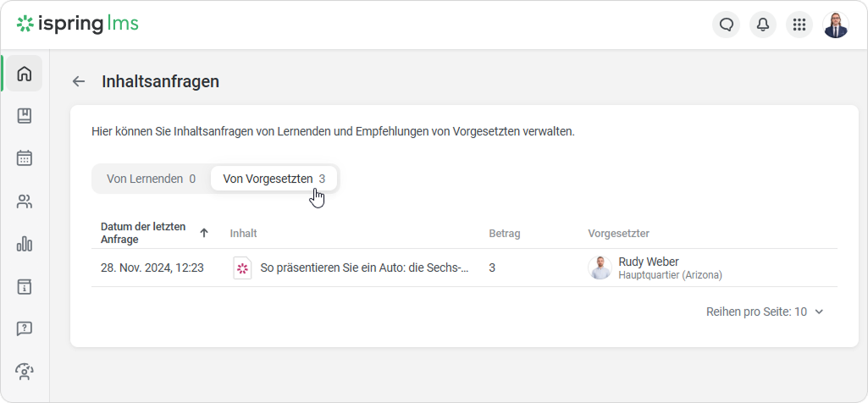Open the course catalog book icon

coord(24,116)
